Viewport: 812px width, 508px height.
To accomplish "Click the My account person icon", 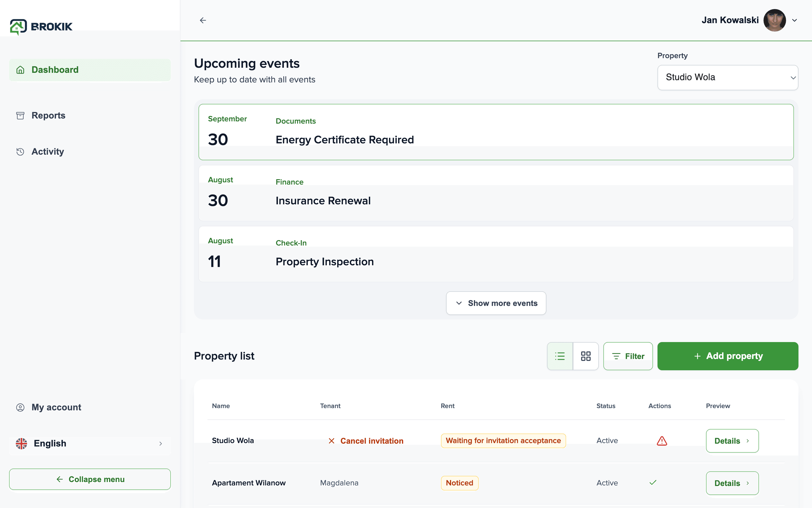I will click(21, 407).
